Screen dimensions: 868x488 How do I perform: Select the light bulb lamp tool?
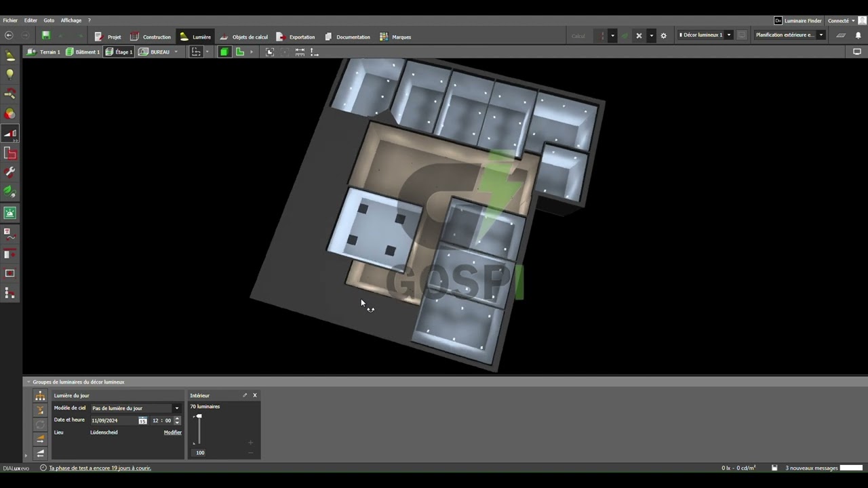[x=10, y=75]
